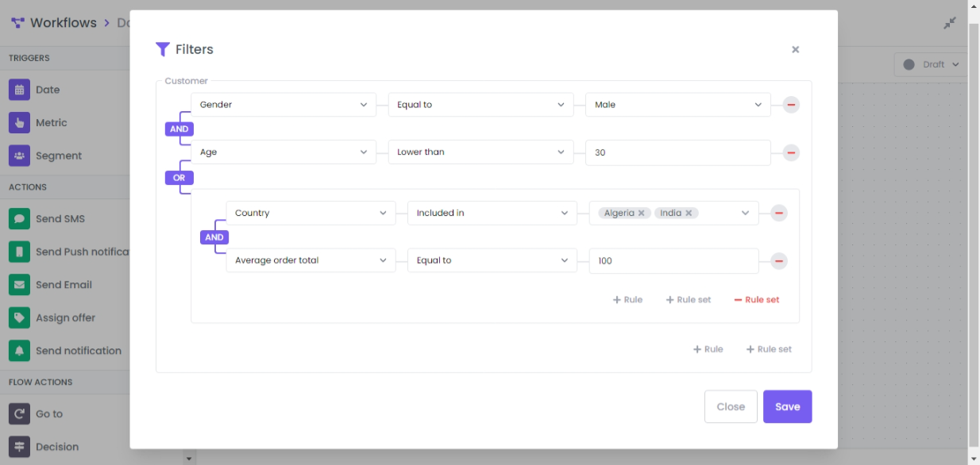The width and height of the screenshot is (980, 465).
Task: Add a Rule inside the nested rule set
Action: click(x=627, y=300)
